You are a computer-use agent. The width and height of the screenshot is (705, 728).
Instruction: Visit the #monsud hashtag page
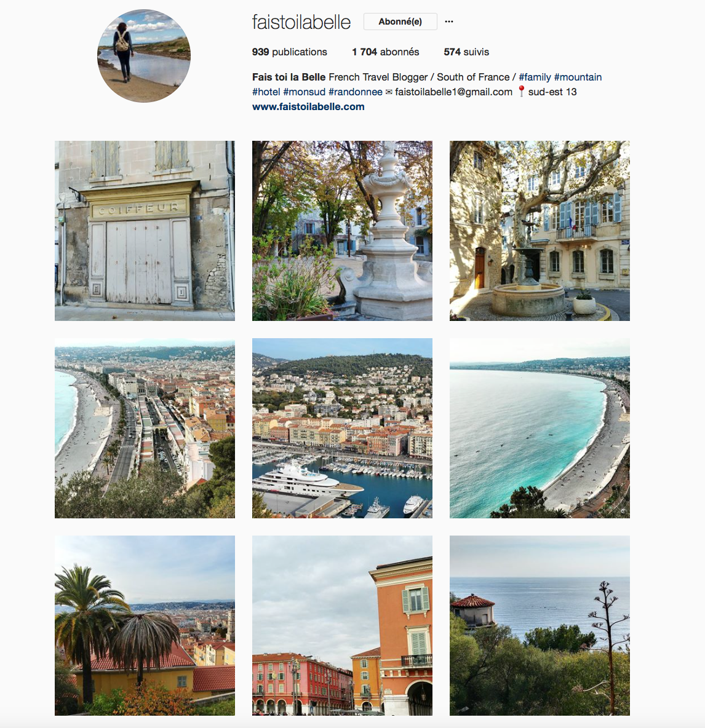pyautogui.click(x=304, y=92)
